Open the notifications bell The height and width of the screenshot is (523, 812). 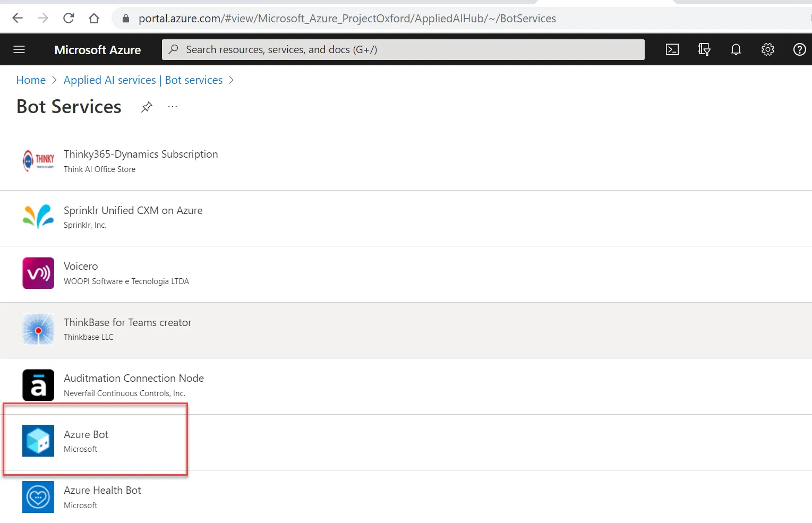[736, 49]
